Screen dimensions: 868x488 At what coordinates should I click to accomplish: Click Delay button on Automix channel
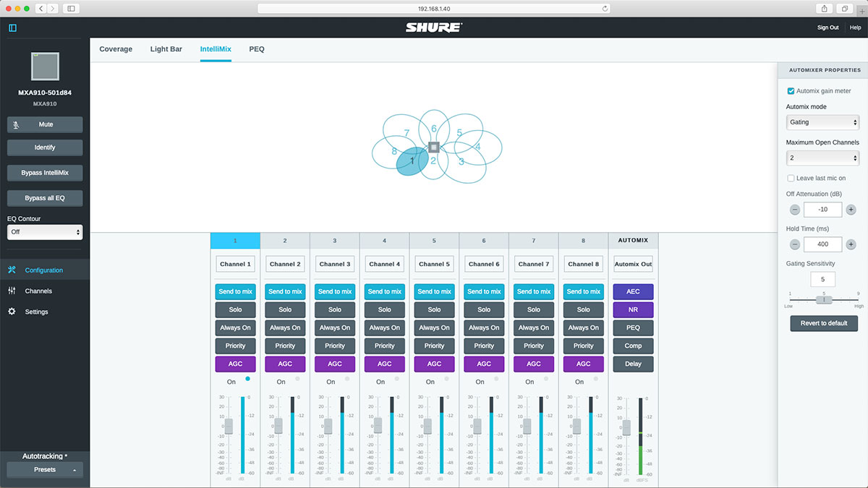click(x=633, y=364)
